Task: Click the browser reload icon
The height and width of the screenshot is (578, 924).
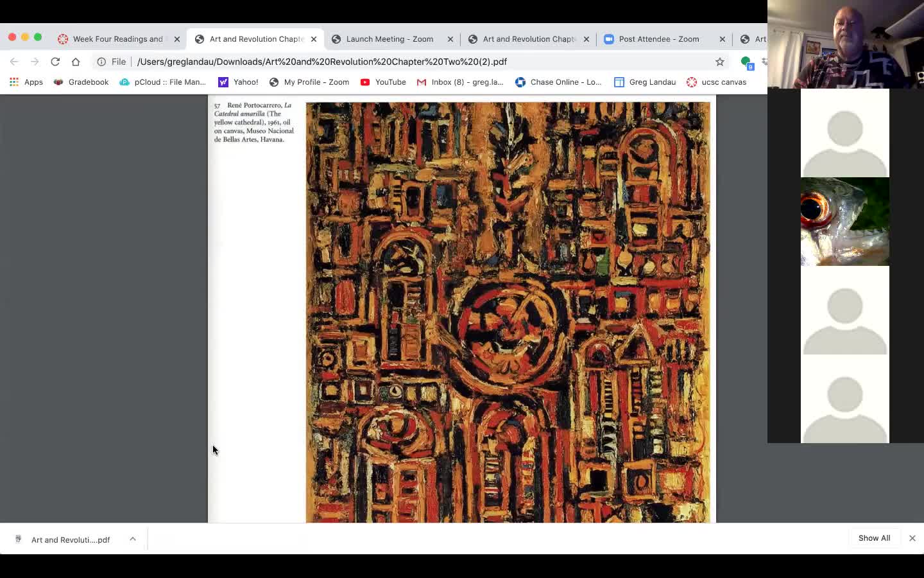Action: click(x=55, y=62)
